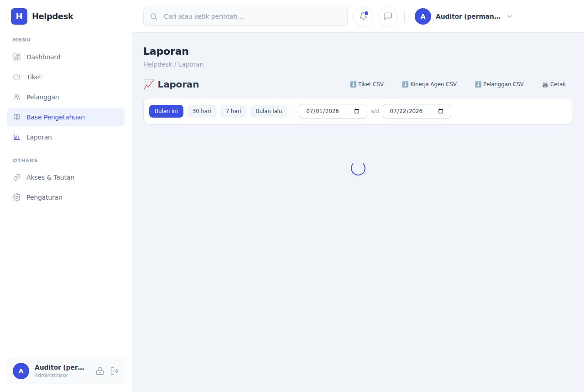Click the Pelanggan people icon
Image resolution: width=584 pixels, height=392 pixels.
point(17,97)
